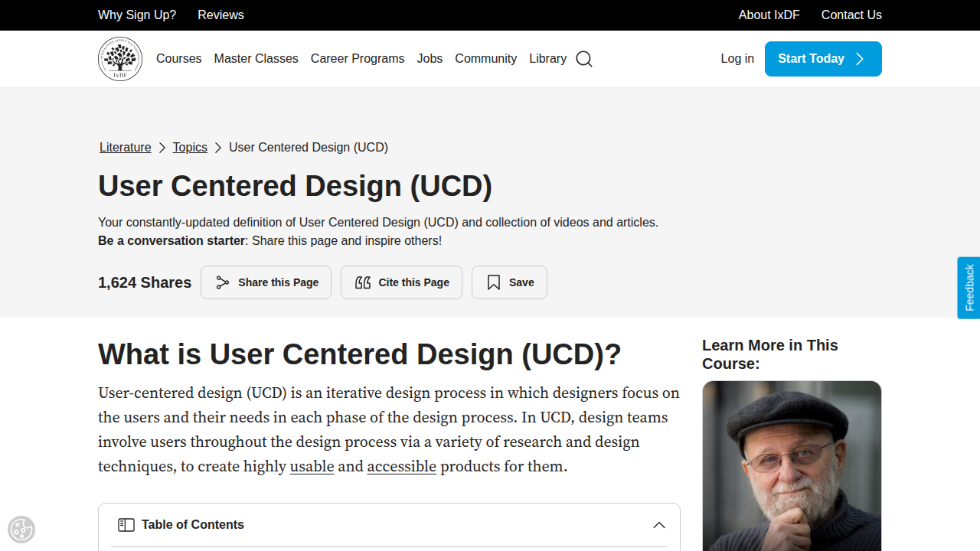Click 'User Centered Design (UCD)' breadcrumb text
Viewport: 980px width, 551px height.
[309, 148]
